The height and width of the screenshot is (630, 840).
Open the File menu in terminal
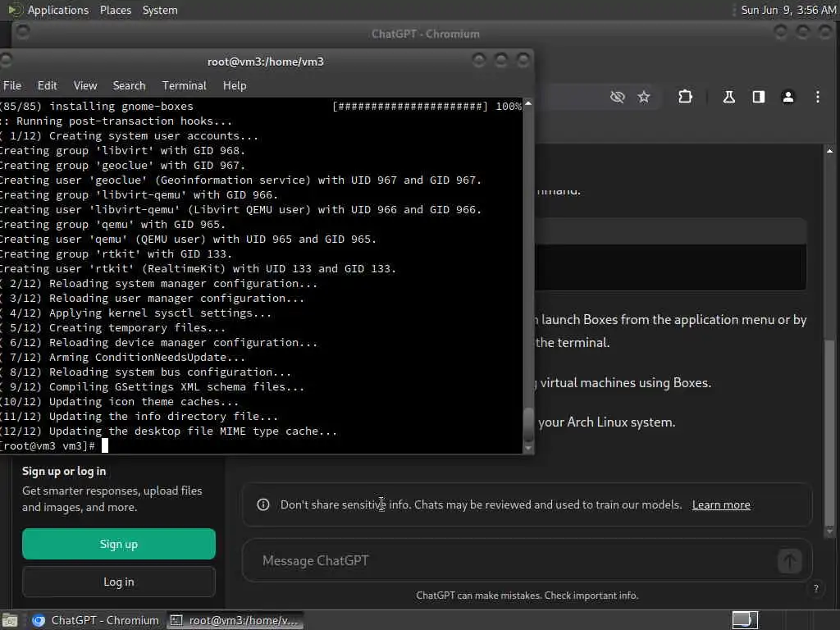pyautogui.click(x=12, y=85)
